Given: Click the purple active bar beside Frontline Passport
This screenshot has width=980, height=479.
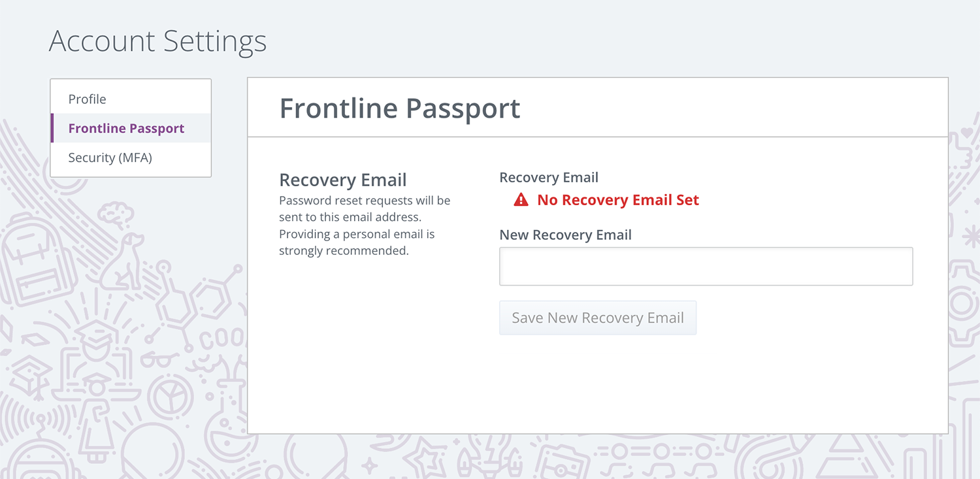Looking at the screenshot, I should (52, 128).
